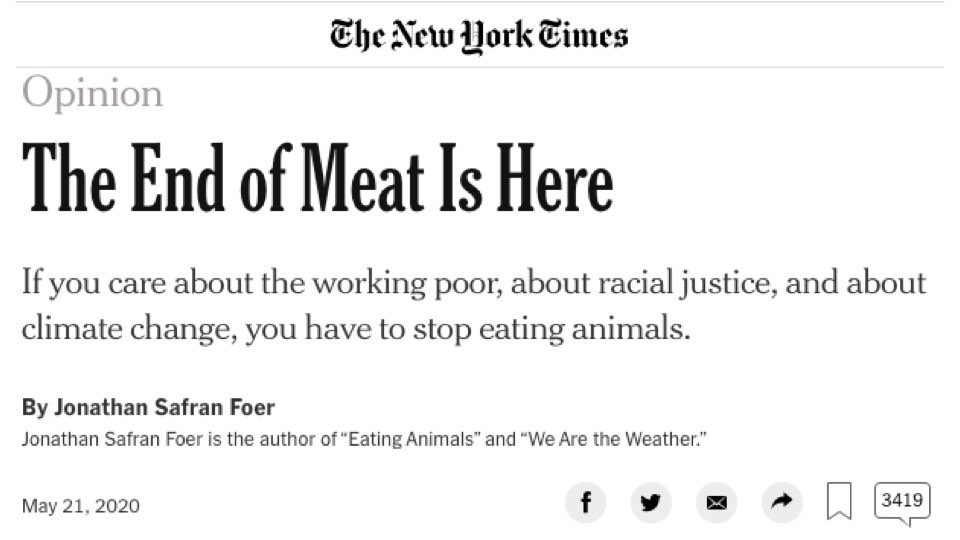Click "stop eating animals" at the subtitle's end
Image resolution: width=960 pixels, height=540 pixels.
pyautogui.click(x=551, y=329)
